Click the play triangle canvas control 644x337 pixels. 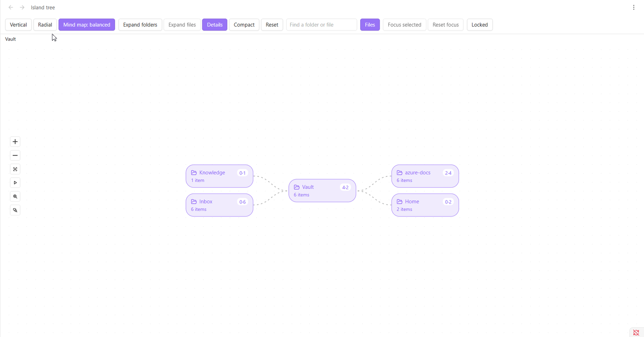tap(15, 183)
